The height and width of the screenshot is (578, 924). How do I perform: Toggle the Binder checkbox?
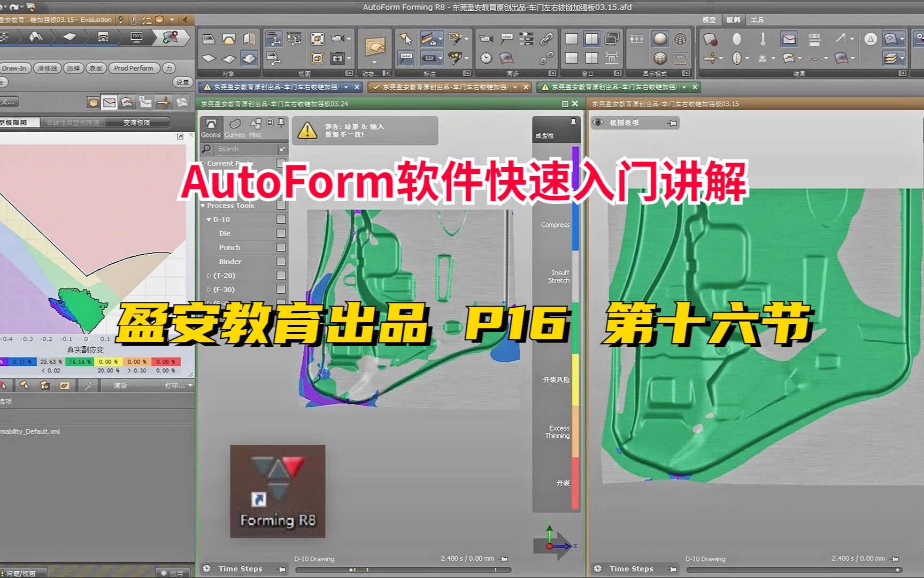point(281,261)
